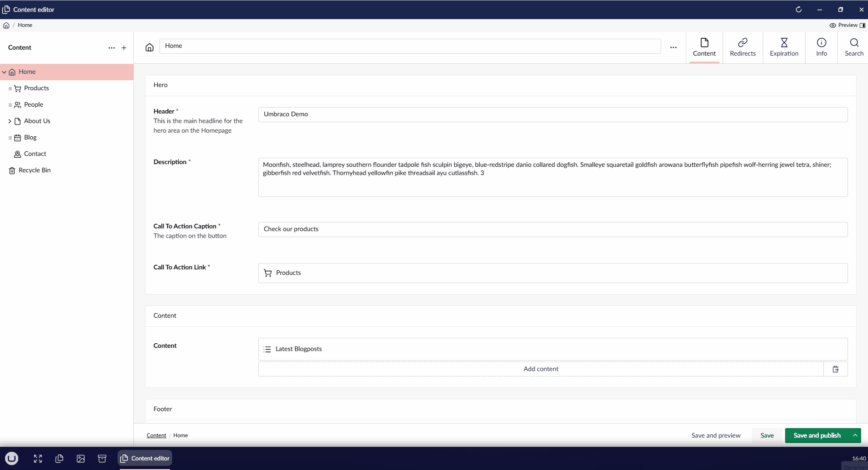Open the media image icon in the taskbar

click(x=81, y=459)
